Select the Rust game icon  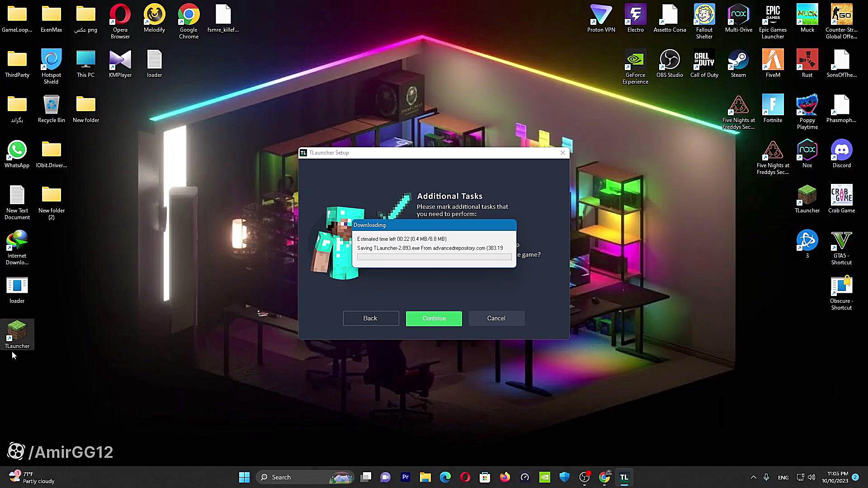[807, 63]
